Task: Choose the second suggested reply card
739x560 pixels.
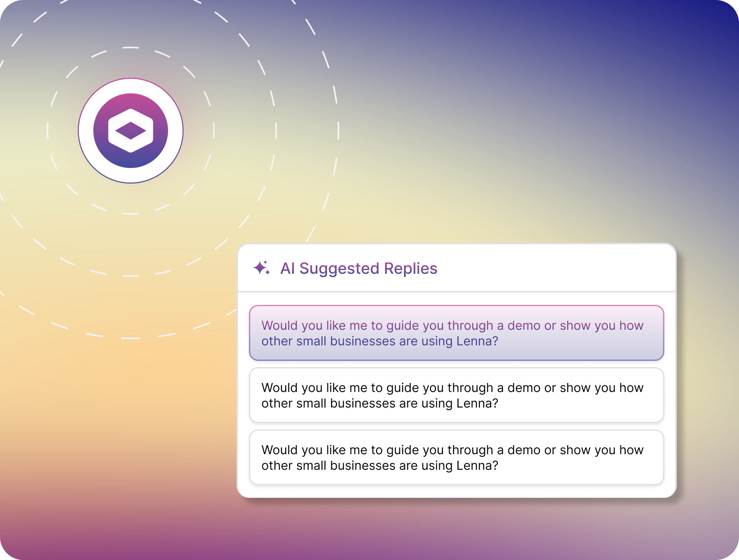Action: point(456,395)
